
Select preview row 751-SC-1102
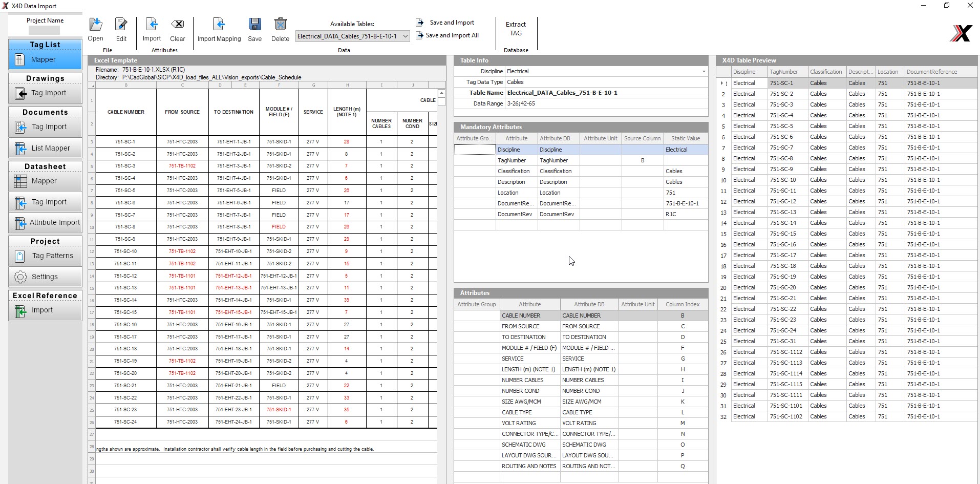(x=847, y=416)
